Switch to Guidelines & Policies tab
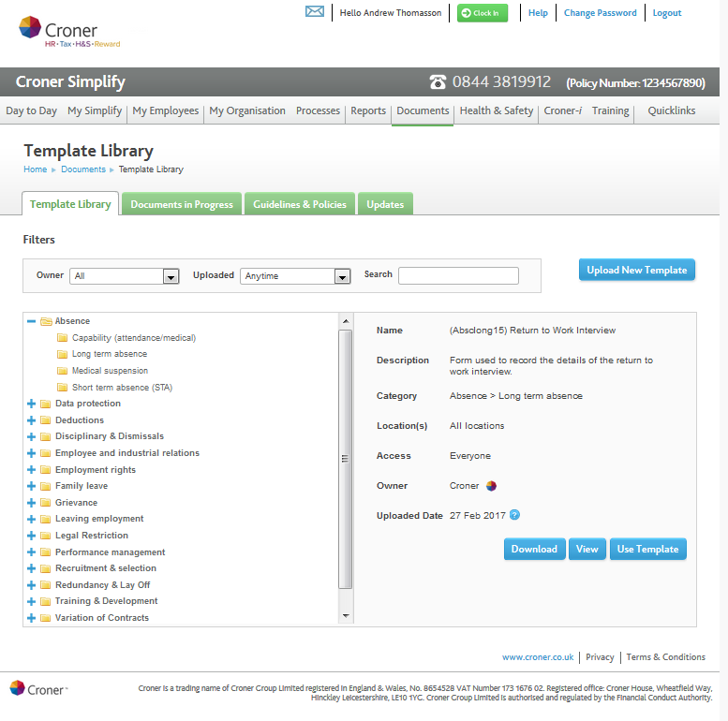 tap(300, 204)
